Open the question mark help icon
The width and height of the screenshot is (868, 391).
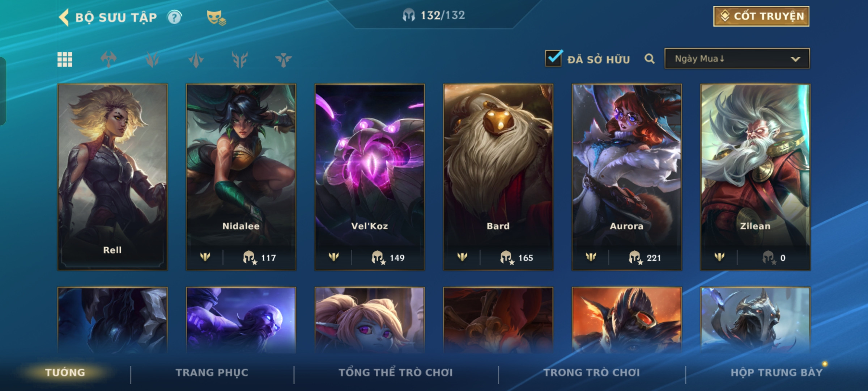[174, 17]
